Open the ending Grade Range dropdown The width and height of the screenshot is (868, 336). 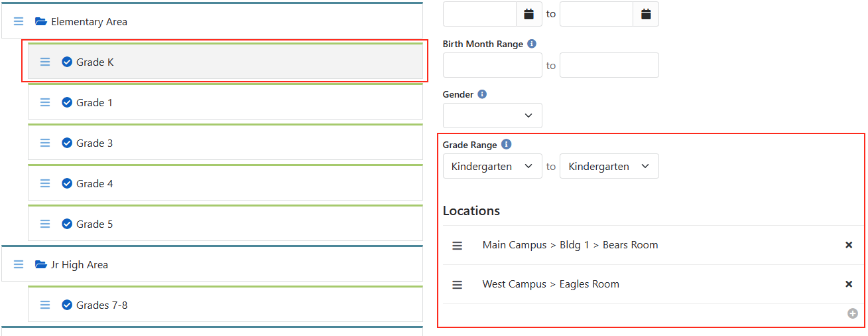coord(609,167)
